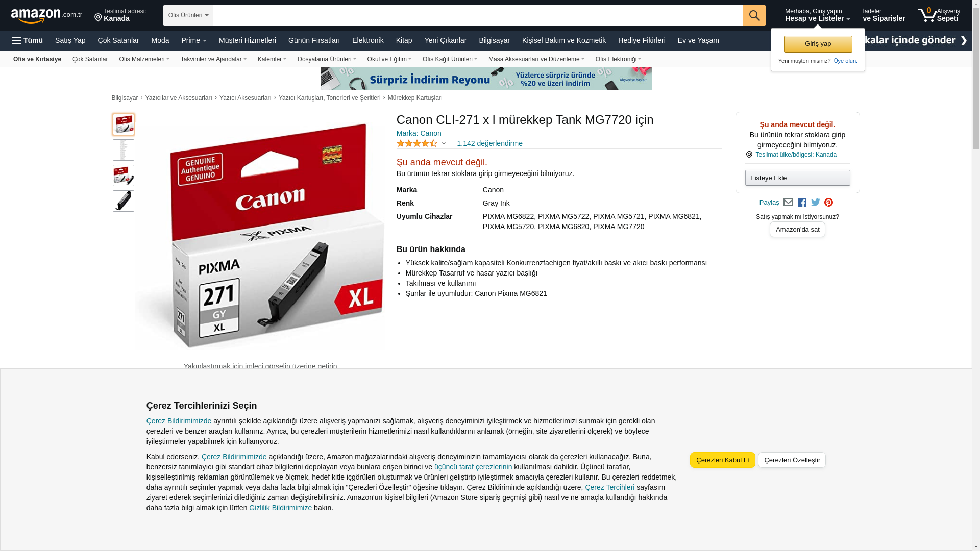Share the product on Facebook icon
980x551 pixels.
(x=802, y=203)
